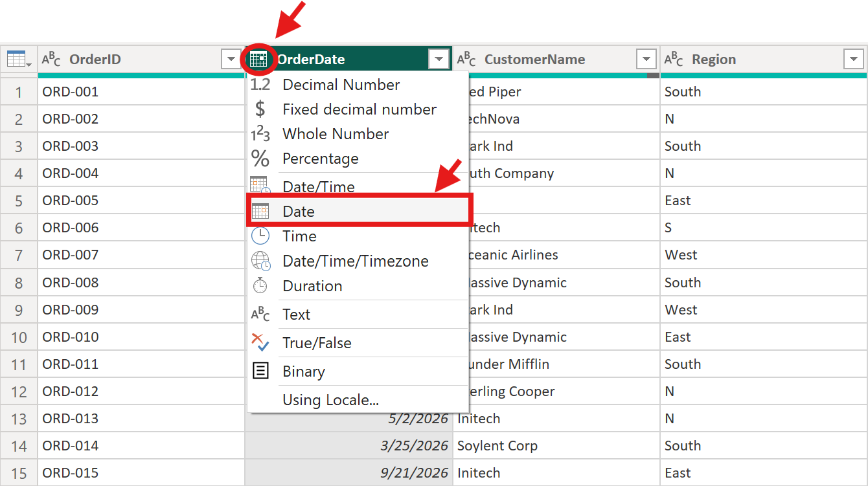Click the ABC type icon on OrderID column
The width and height of the screenshot is (868, 486).
(x=51, y=60)
